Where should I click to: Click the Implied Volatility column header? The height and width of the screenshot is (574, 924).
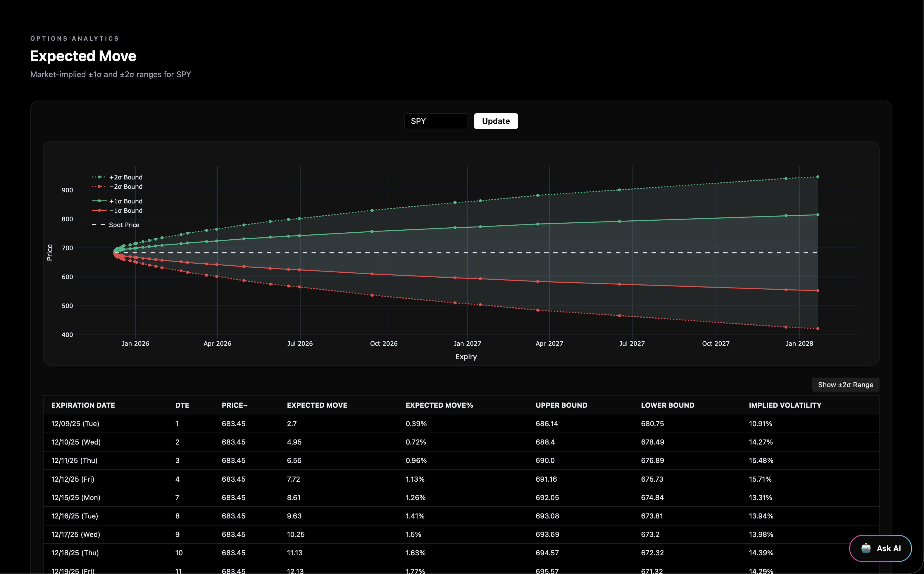click(785, 405)
